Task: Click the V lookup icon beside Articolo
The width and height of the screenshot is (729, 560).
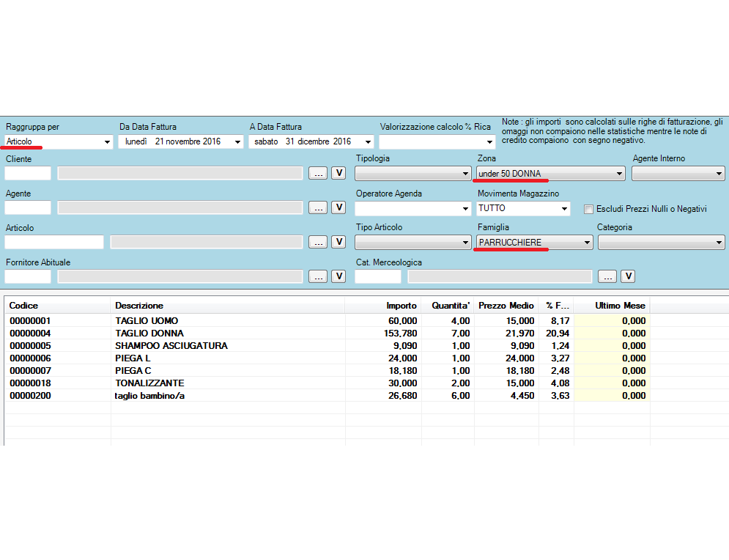Action: (338, 242)
